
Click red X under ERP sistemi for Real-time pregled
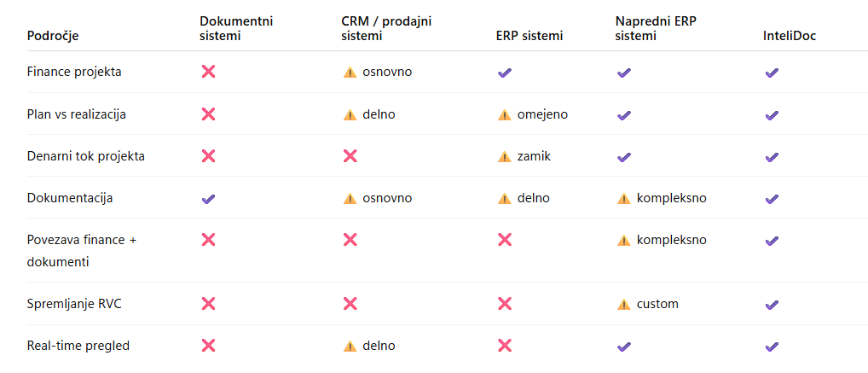click(x=504, y=346)
